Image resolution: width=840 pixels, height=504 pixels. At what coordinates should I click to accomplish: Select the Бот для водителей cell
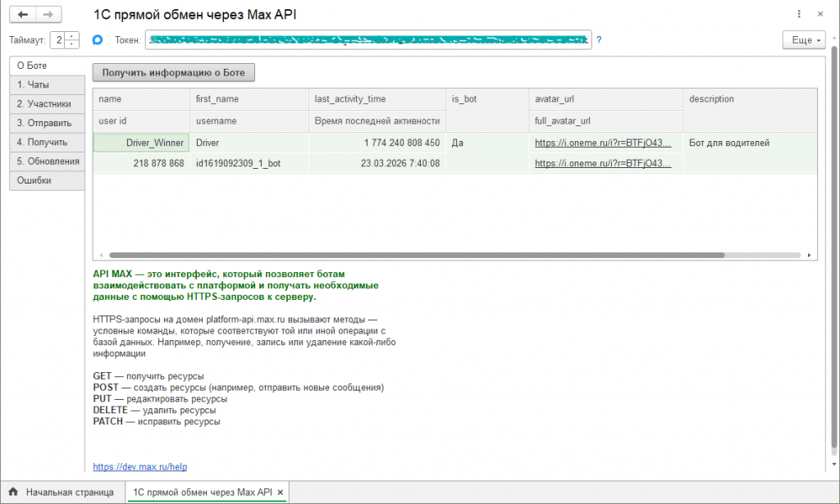(750, 152)
